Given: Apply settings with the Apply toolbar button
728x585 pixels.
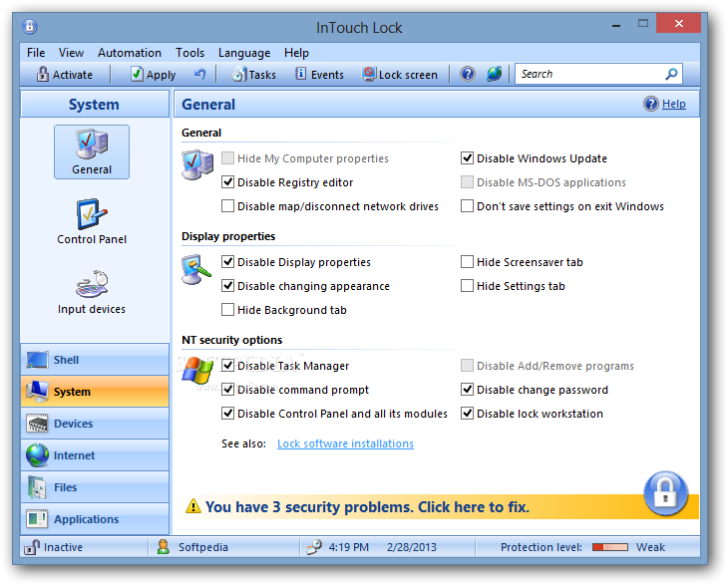Looking at the screenshot, I should click(x=154, y=74).
